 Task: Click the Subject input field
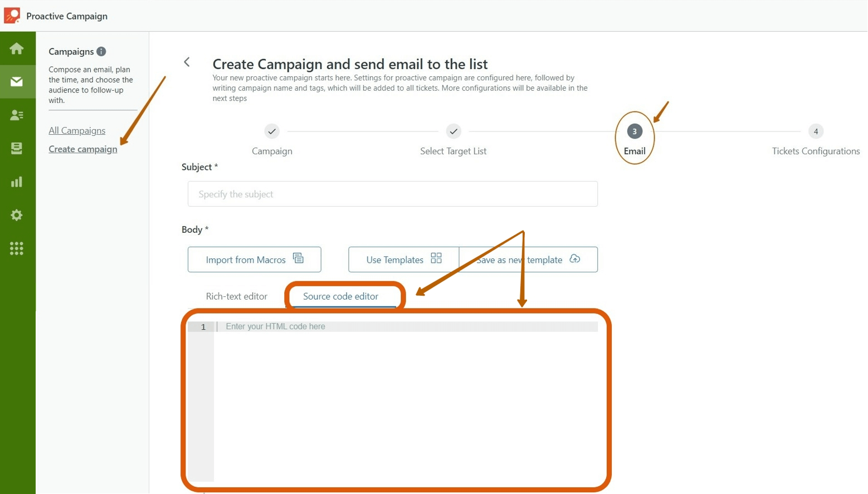click(x=393, y=194)
